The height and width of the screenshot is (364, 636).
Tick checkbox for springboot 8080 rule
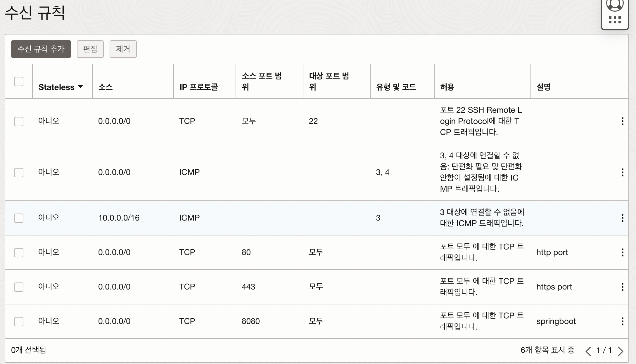point(19,321)
